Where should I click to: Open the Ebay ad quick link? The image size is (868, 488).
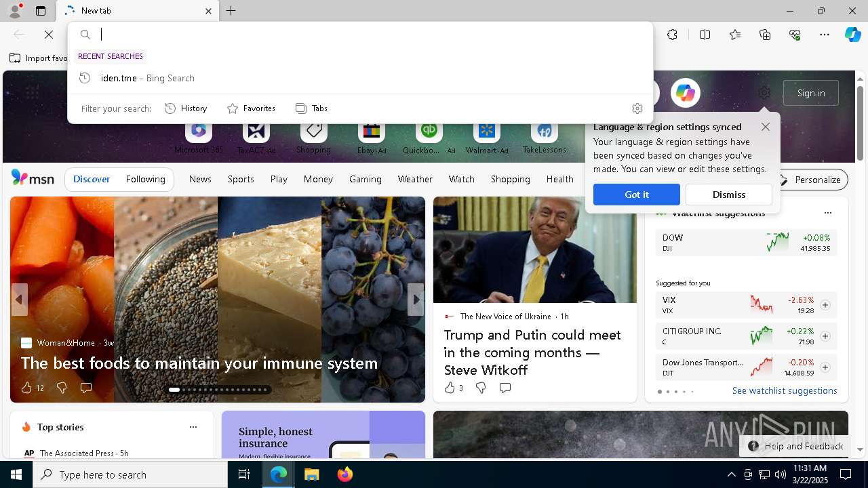371,138
